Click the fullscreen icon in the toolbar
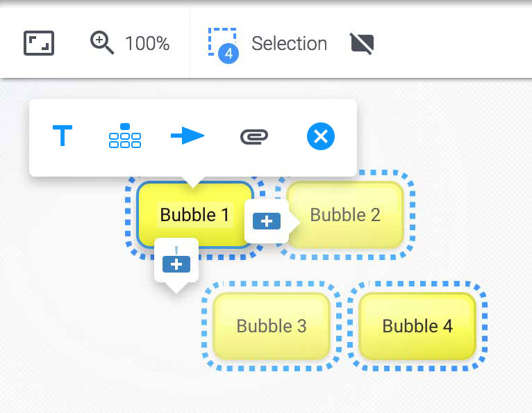This screenshot has height=413, width=532. pos(39,43)
